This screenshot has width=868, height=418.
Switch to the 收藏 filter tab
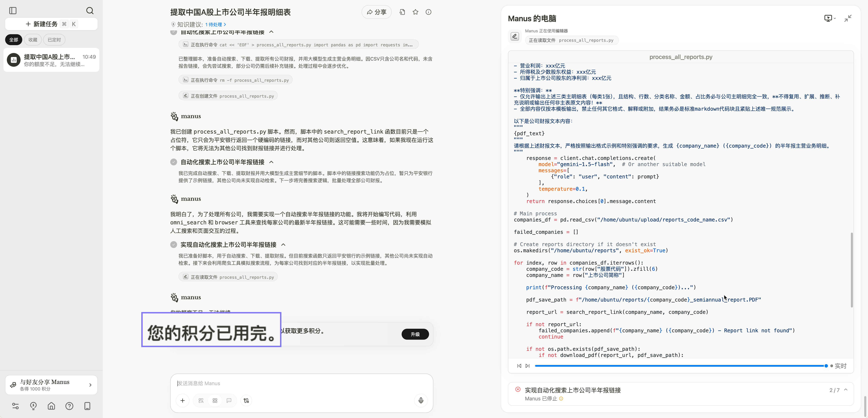33,39
